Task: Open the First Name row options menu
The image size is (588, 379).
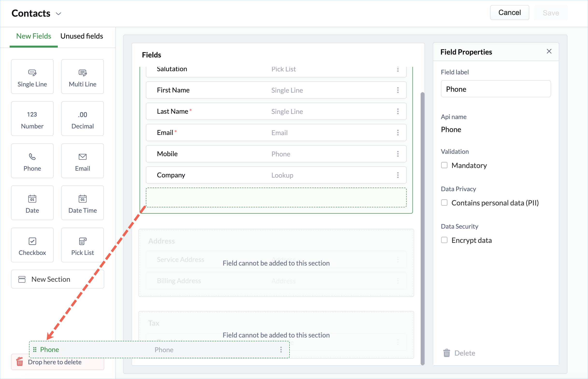Action: (x=398, y=90)
